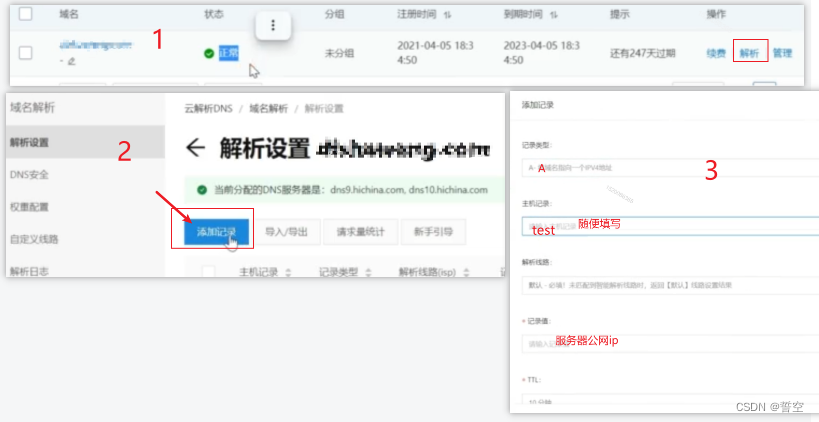819x422 pixels.
Task: Click the 分组 column header
Action: coord(334,14)
